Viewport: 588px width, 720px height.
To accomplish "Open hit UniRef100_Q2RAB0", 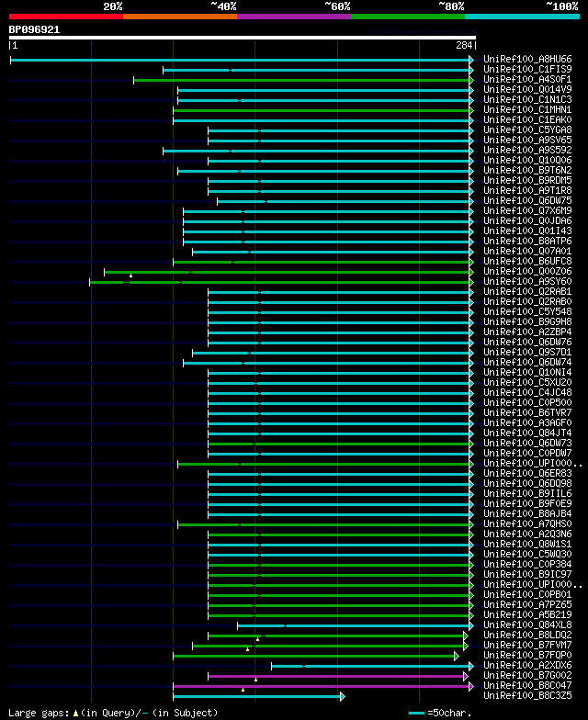I will [527, 301].
